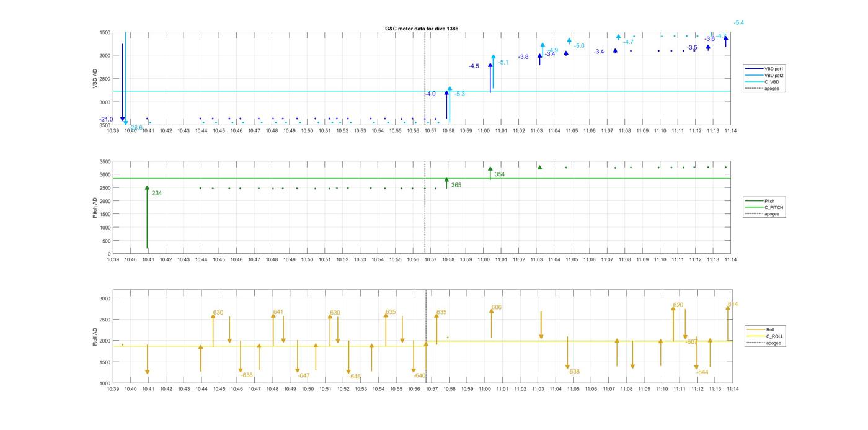Image resolution: width=868 pixels, height=430 pixels.
Task: Select the VBD data label -21.0
Action: click(x=106, y=119)
